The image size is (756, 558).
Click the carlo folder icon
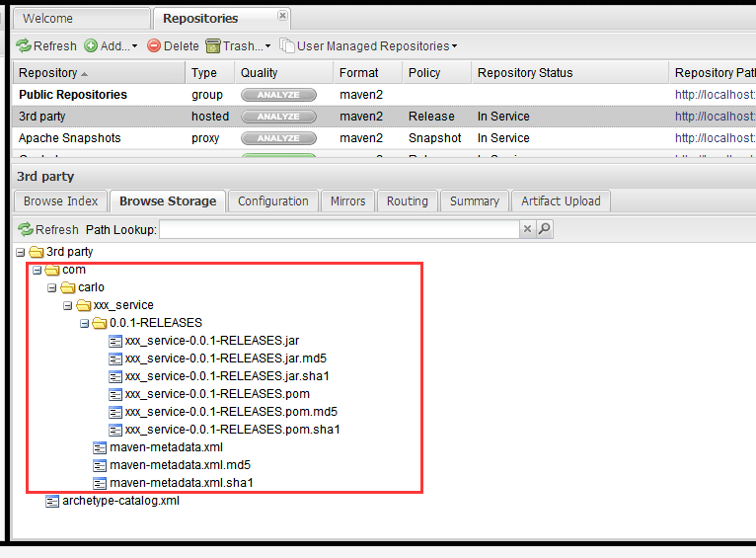pos(68,287)
